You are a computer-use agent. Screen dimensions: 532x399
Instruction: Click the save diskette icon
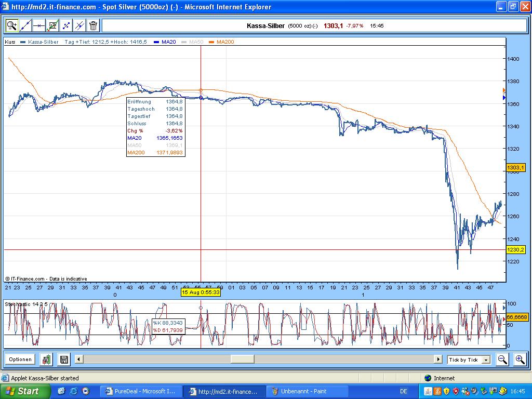click(64, 359)
